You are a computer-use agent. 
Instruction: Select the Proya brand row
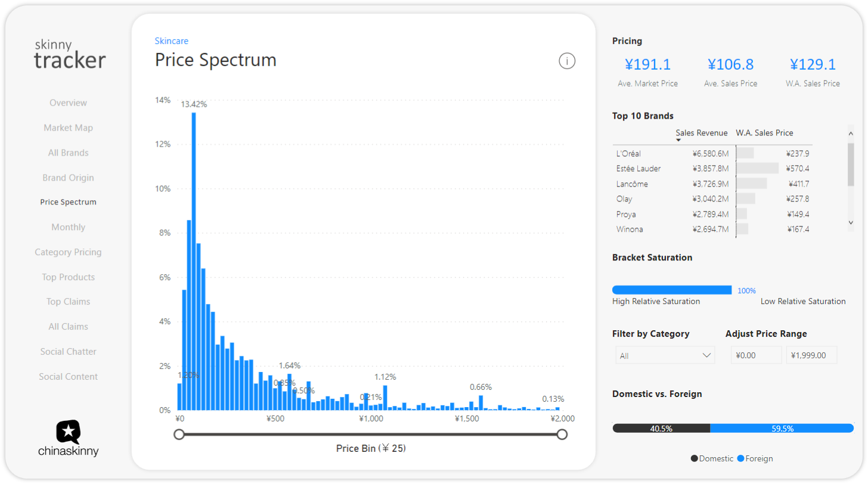pos(712,214)
